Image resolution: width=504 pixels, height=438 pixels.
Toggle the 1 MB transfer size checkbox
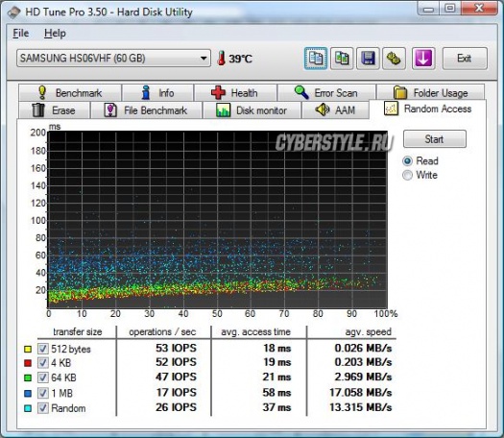pos(43,393)
